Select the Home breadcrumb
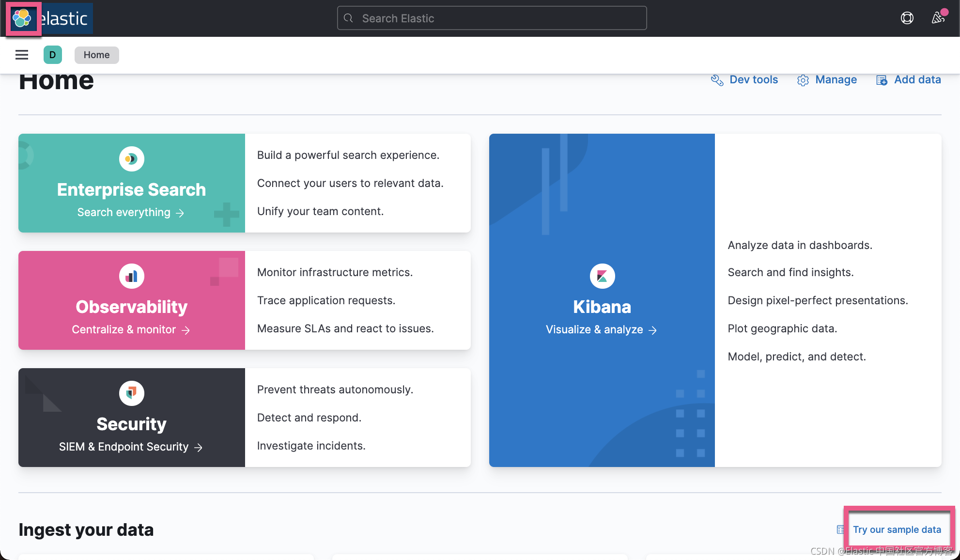Viewport: 960px width, 560px height. point(96,55)
